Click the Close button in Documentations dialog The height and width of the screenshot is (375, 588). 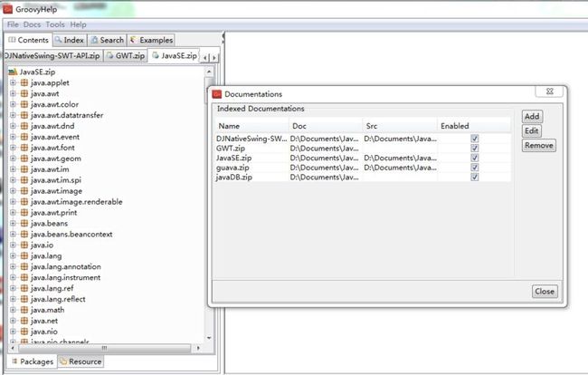545,292
